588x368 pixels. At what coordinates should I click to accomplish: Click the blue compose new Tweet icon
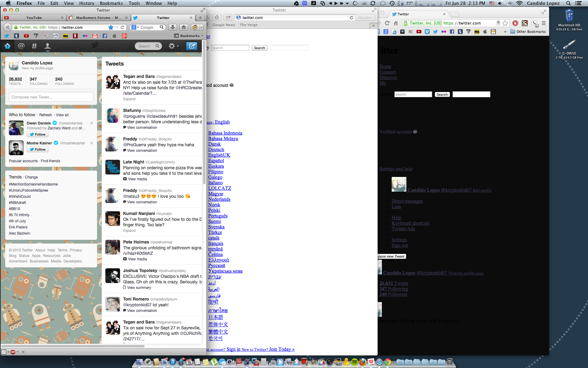coord(192,46)
